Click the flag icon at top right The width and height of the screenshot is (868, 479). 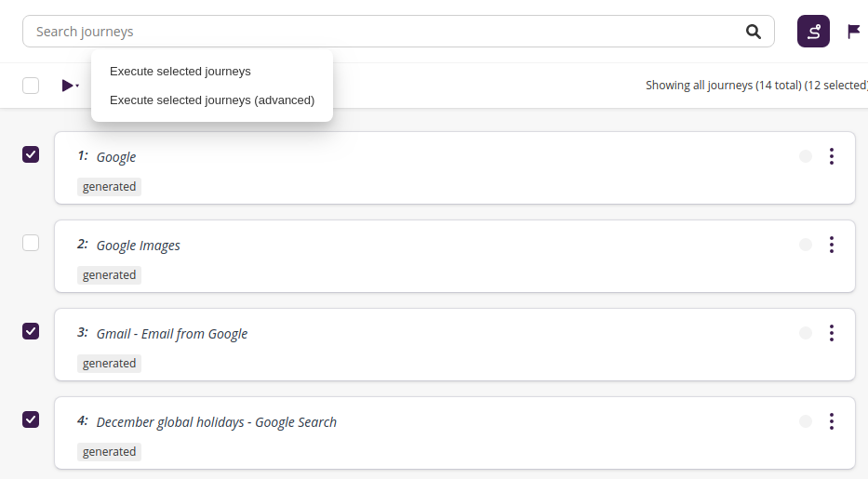coord(854,32)
